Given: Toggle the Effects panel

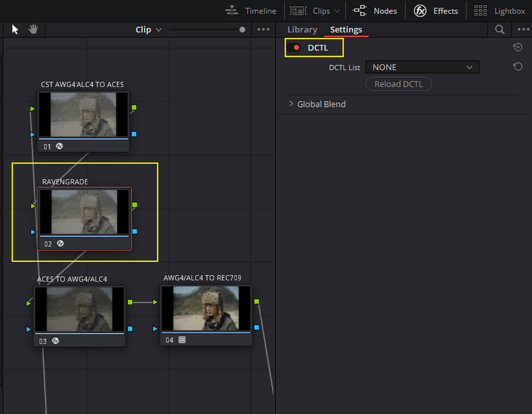Looking at the screenshot, I should click(x=436, y=11).
